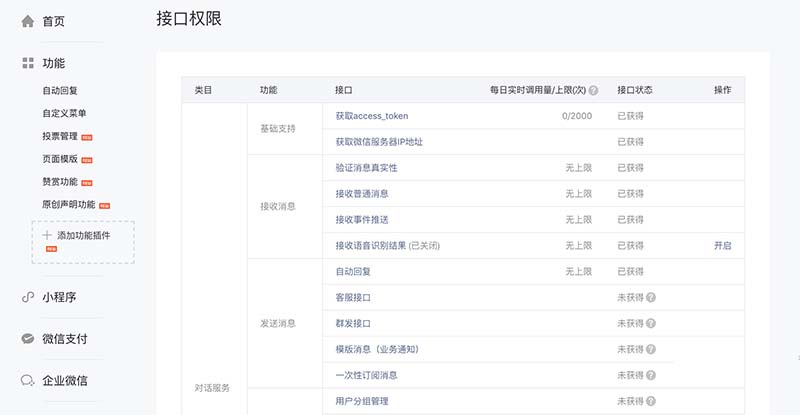Open 自动回复 in the sidebar menu
This screenshot has width=800, height=415.
click(60, 90)
